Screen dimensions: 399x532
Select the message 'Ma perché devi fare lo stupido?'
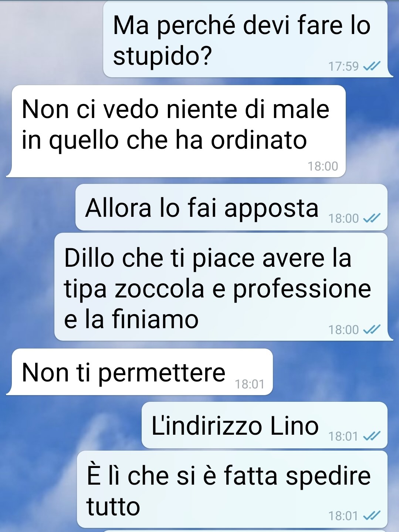pyautogui.click(x=245, y=40)
